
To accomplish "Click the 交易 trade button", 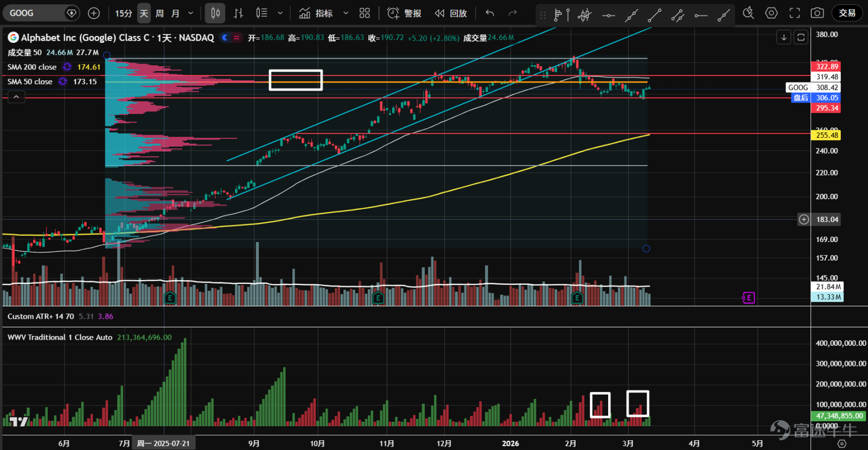I will click(847, 13).
